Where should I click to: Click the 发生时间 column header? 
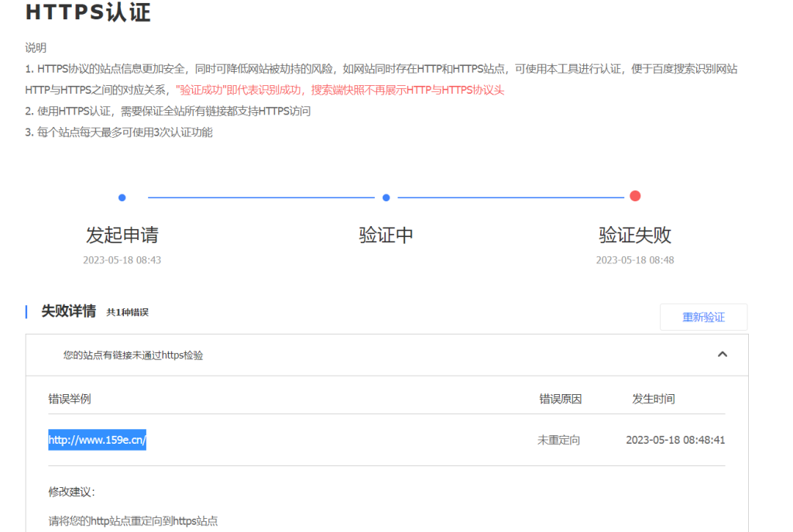tap(653, 399)
